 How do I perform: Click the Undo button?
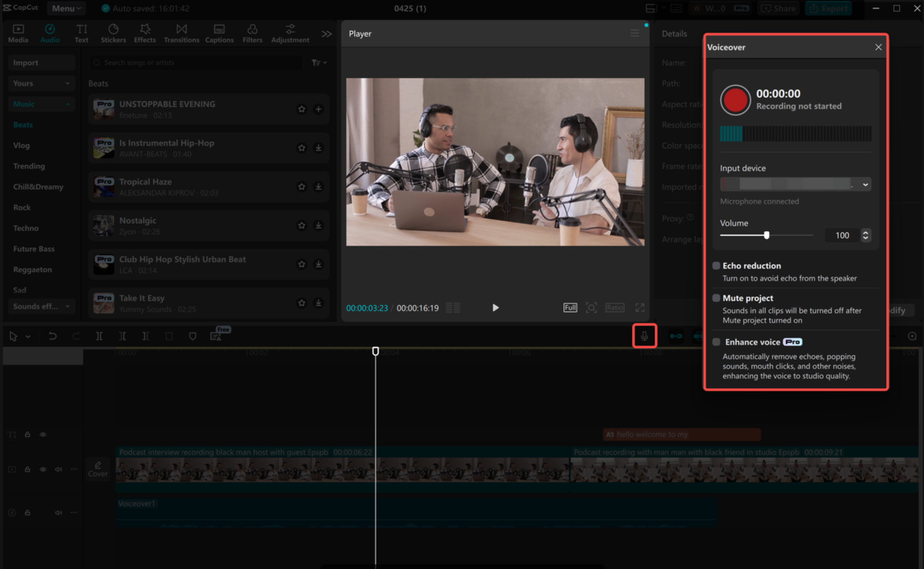(x=52, y=336)
